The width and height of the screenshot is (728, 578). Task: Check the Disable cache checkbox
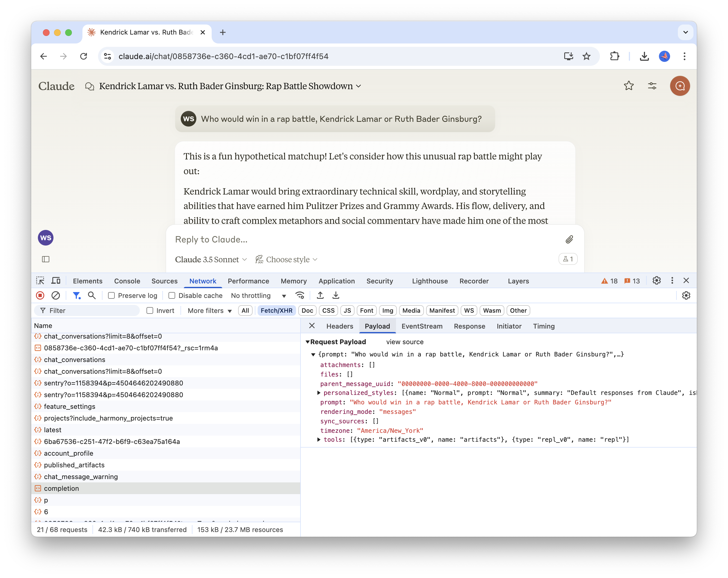click(x=172, y=296)
